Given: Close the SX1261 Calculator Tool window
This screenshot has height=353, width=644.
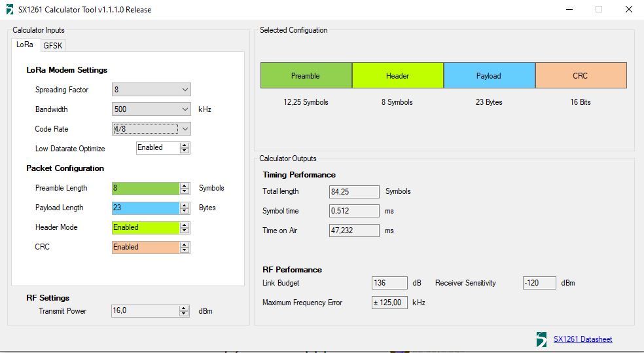Looking at the screenshot, I should coord(629,9).
